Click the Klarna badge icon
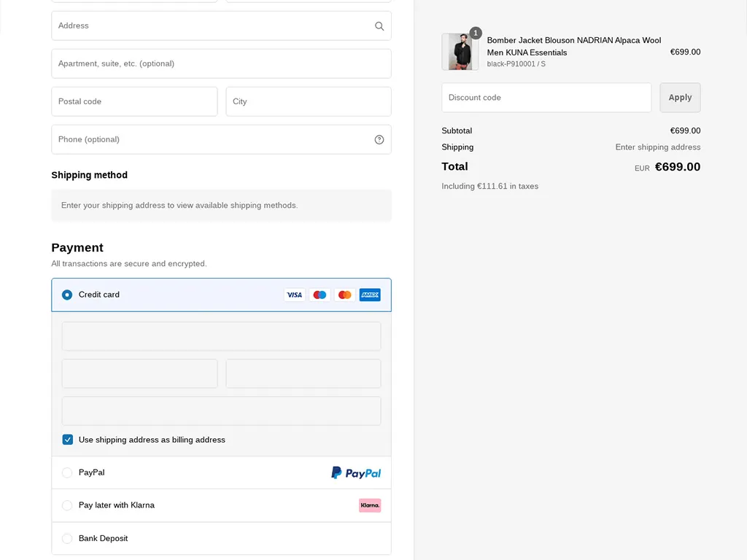The image size is (747, 560). (370, 505)
